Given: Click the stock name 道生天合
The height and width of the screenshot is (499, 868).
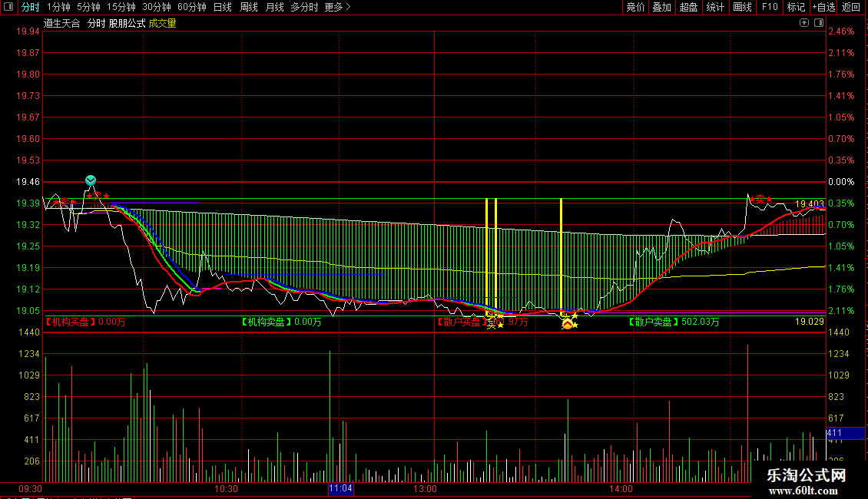Looking at the screenshot, I should click(x=62, y=23).
